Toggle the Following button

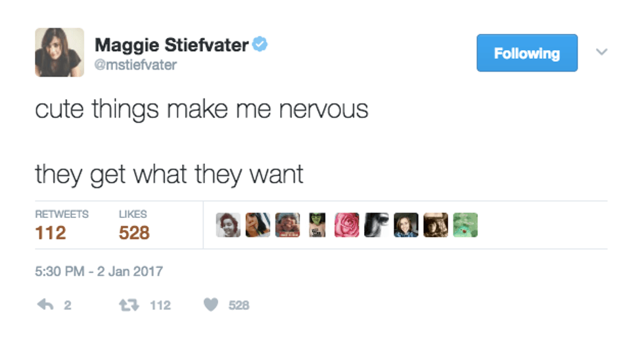526,53
